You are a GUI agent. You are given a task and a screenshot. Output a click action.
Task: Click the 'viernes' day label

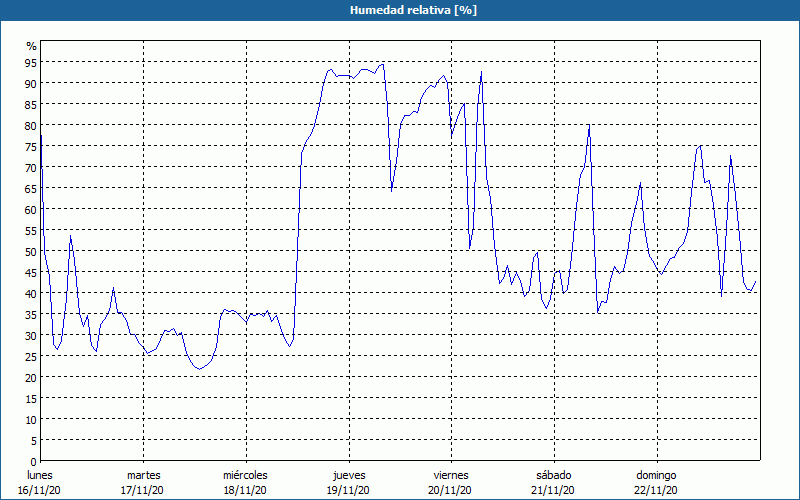[451, 475]
